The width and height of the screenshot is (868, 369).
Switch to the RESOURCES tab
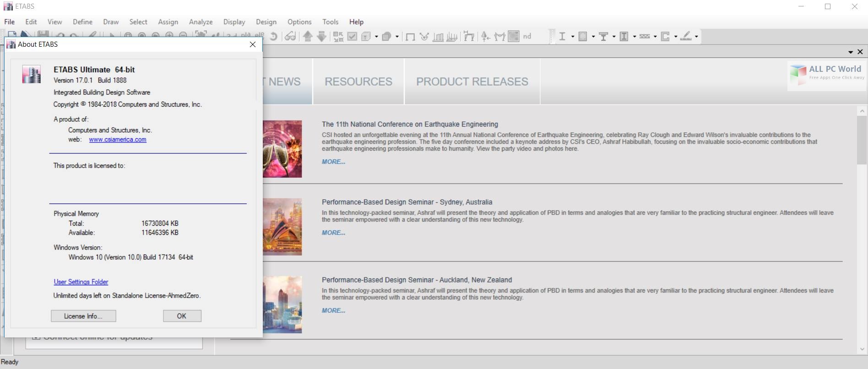coord(358,81)
